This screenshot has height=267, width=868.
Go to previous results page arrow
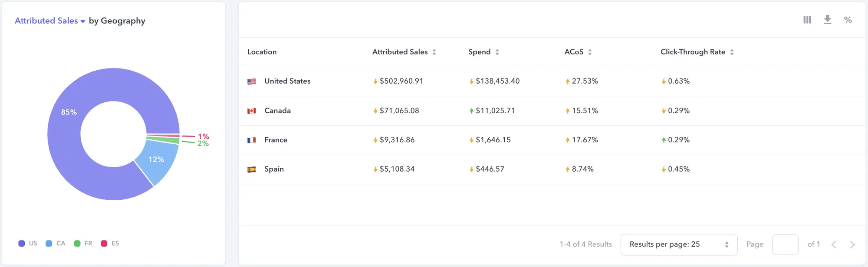[834, 244]
